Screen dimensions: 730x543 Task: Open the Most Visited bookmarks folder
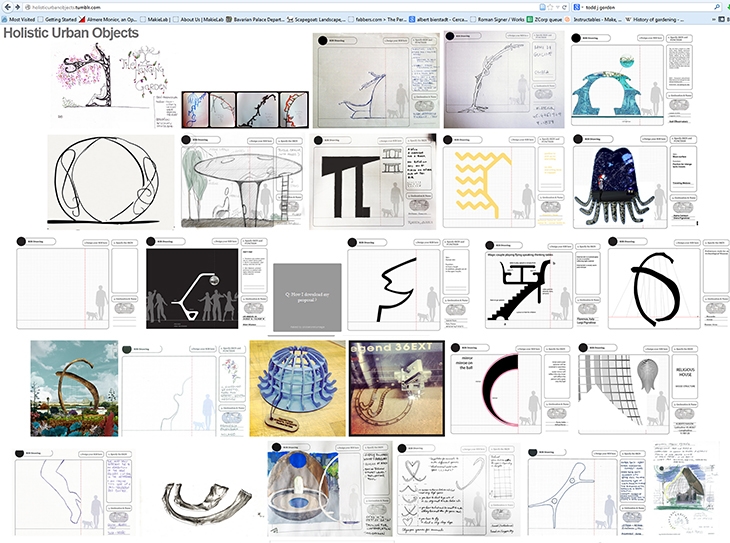19,20
